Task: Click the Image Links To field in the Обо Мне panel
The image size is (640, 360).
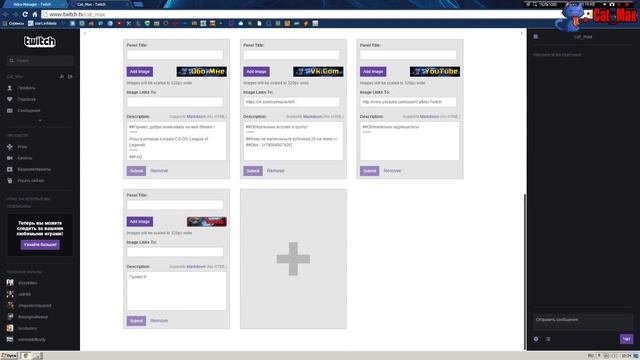Action: pos(175,102)
